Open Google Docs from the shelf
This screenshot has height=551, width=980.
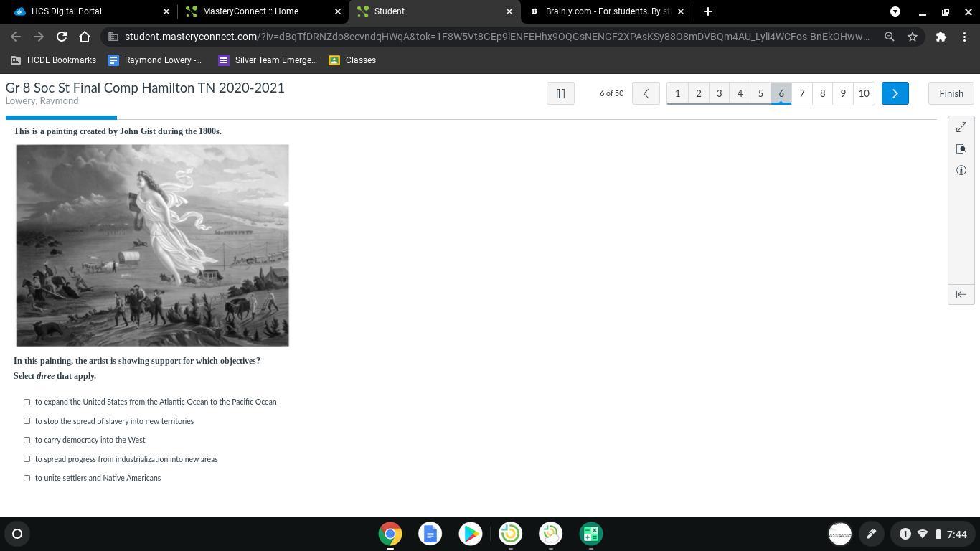coord(430,534)
